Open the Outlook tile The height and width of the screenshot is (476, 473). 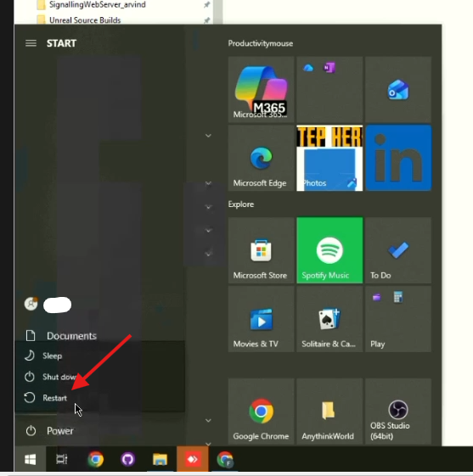(398, 90)
